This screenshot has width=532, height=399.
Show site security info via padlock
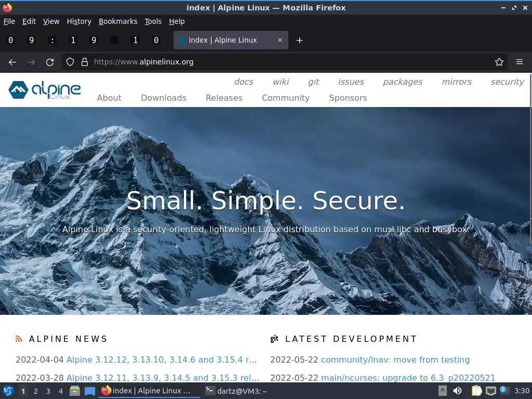click(x=85, y=62)
